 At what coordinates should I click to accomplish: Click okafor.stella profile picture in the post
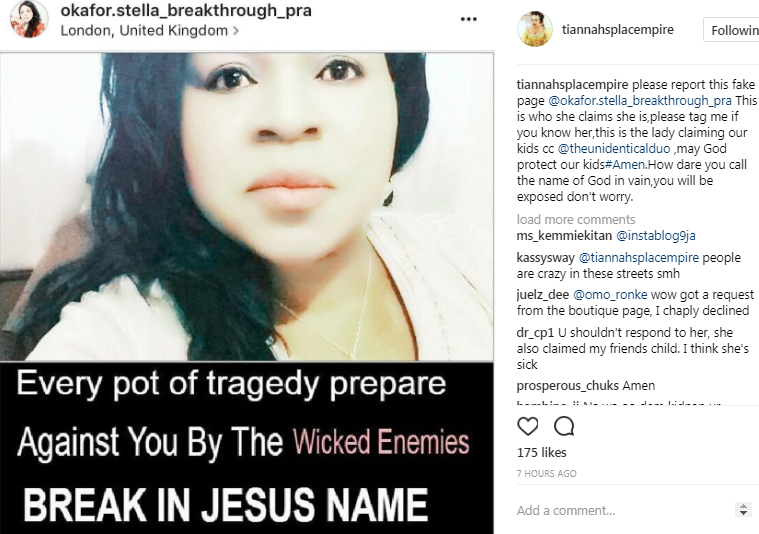(x=29, y=19)
